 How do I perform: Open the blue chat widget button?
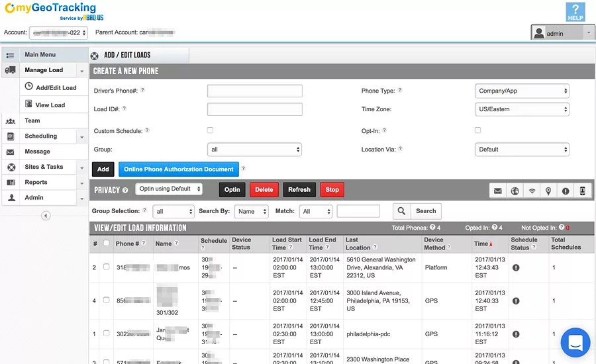point(575,342)
